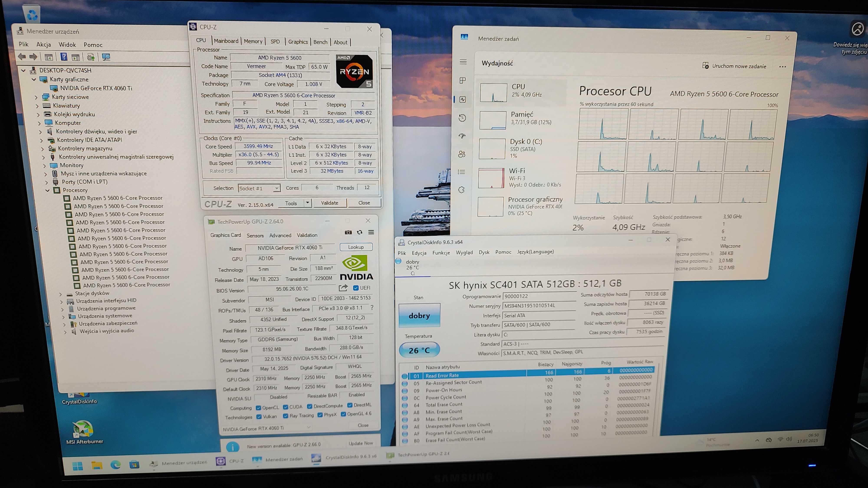The height and width of the screenshot is (488, 868).
Task: Open the Tools dropdown arrow in CPU-Z
Action: tap(307, 203)
